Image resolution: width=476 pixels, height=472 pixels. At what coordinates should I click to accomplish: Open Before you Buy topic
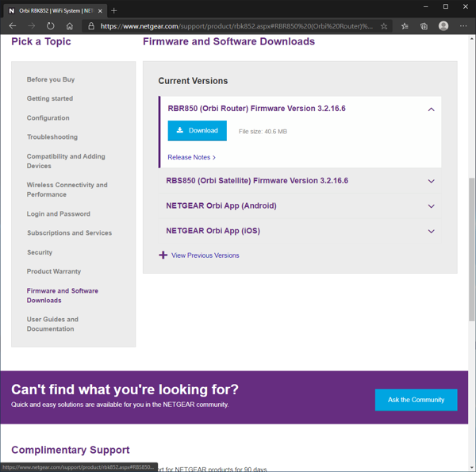51,79
